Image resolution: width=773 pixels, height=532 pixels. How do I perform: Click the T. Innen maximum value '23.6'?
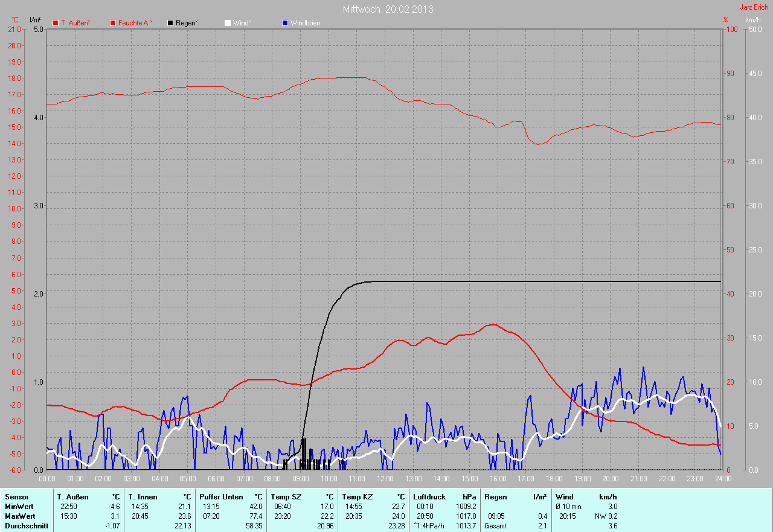[184, 516]
